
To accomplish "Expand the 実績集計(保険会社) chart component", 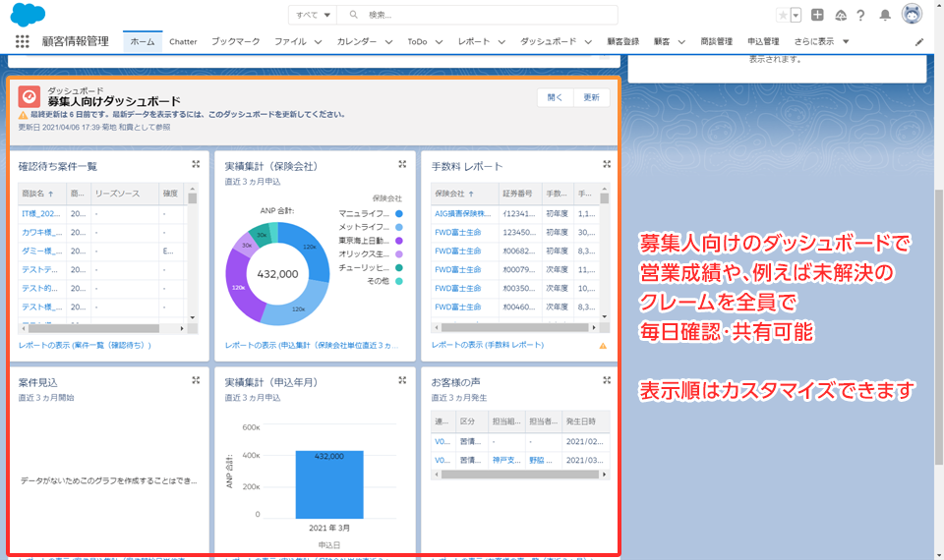I will click(402, 164).
